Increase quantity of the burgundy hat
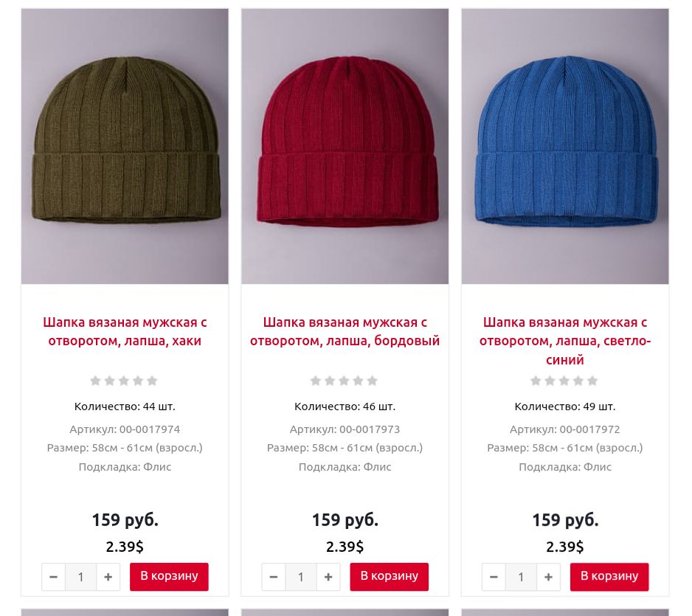 (328, 577)
